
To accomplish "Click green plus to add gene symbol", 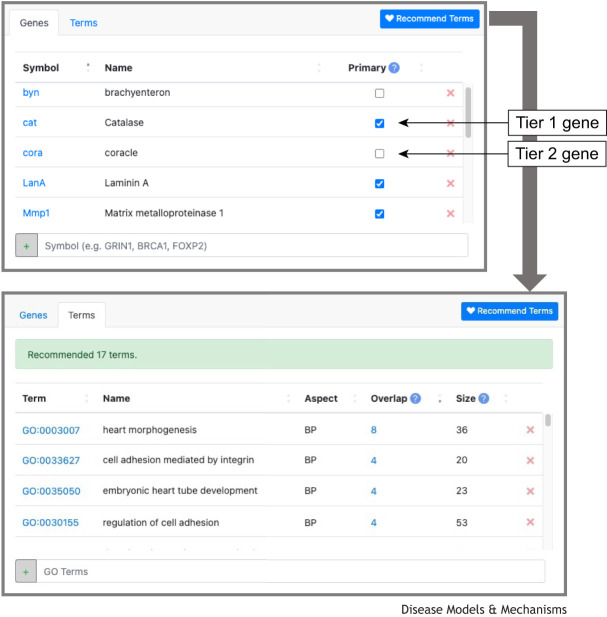I will (x=26, y=246).
